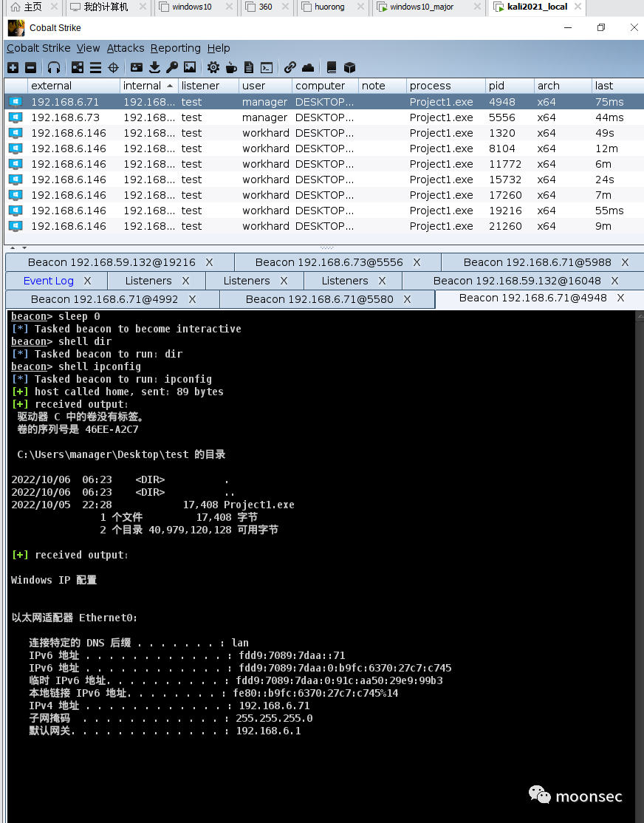Select the session row with pid 5556
The width and height of the screenshot is (644, 823).
coord(323,117)
